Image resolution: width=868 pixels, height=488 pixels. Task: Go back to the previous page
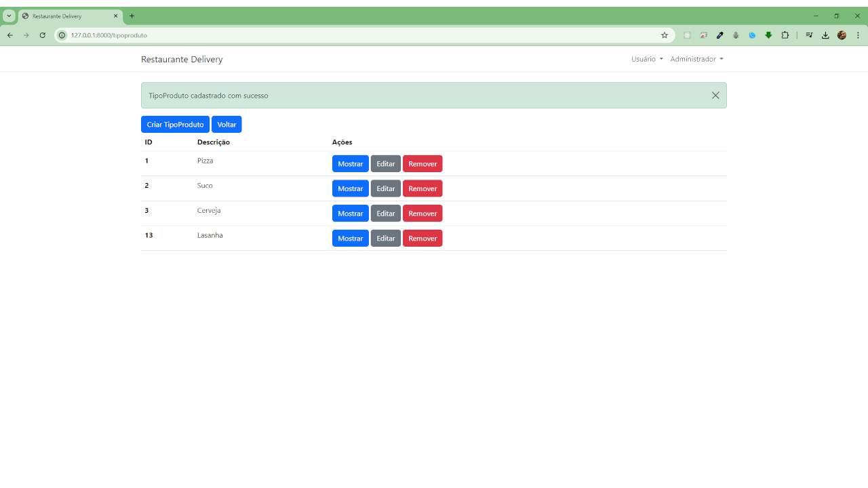pos(10,35)
